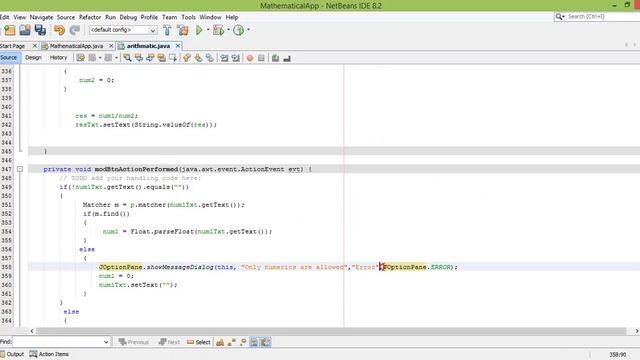The image size is (640, 360).
Task: Switch to the Start Page tab
Action: (x=13, y=46)
